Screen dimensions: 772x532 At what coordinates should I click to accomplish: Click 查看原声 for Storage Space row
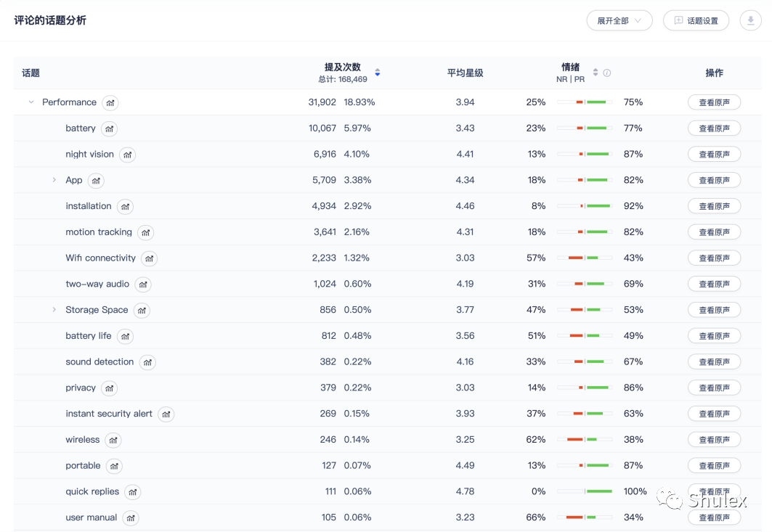click(714, 310)
